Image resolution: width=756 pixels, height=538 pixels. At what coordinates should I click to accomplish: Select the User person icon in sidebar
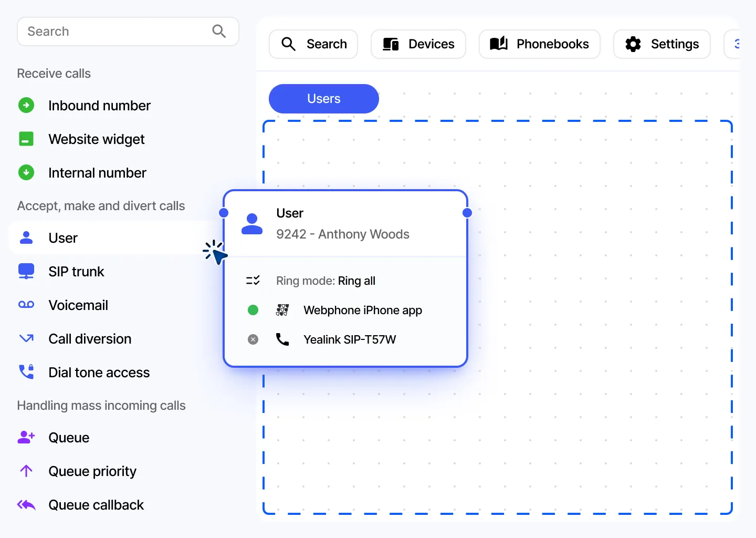click(26, 237)
